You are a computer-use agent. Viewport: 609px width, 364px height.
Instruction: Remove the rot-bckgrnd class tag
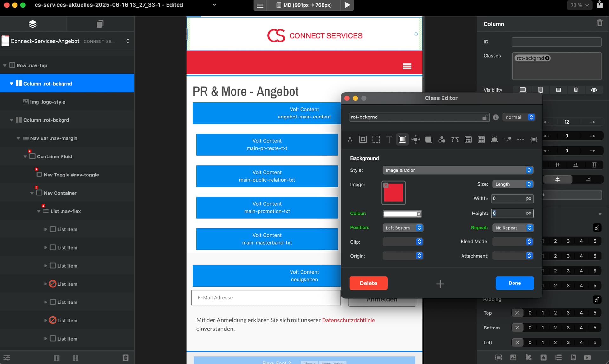547,58
